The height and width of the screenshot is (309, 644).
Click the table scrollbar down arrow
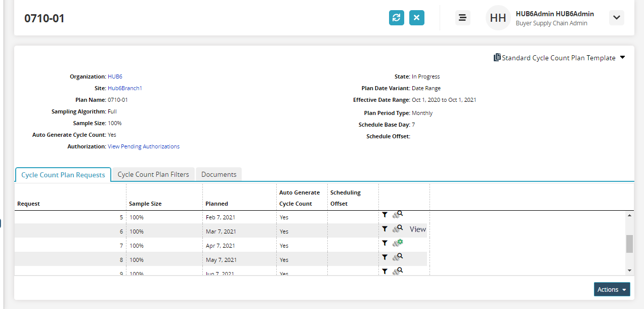point(629,271)
